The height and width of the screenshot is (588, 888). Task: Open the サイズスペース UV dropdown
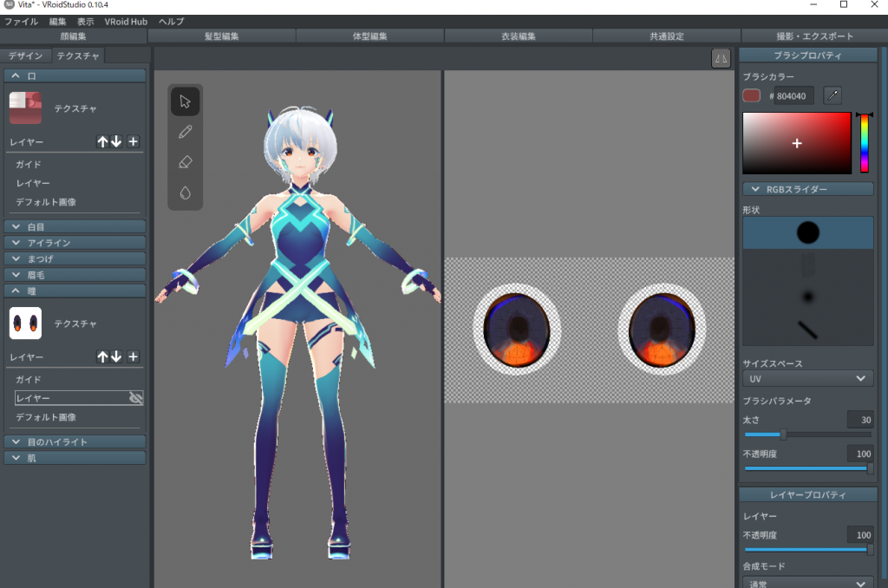point(807,379)
